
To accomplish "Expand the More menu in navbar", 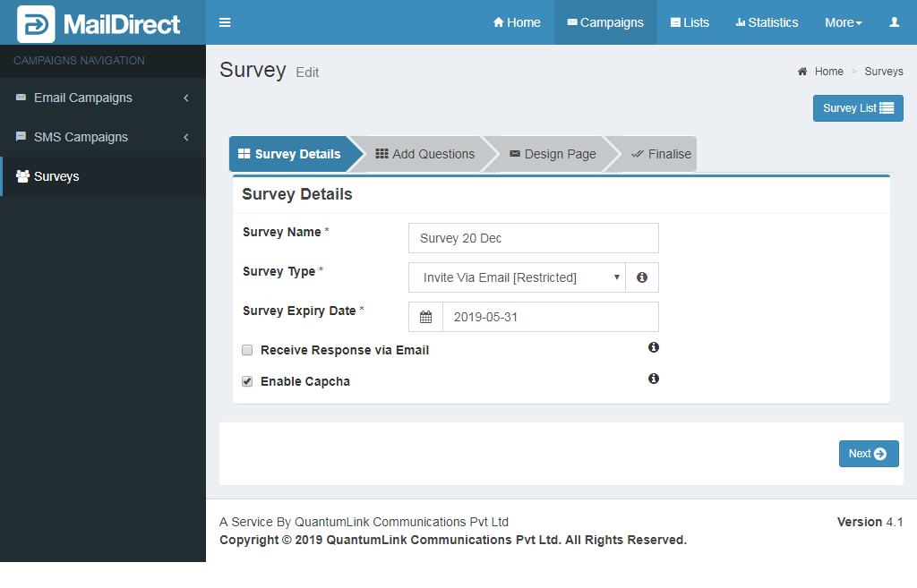I will point(843,22).
